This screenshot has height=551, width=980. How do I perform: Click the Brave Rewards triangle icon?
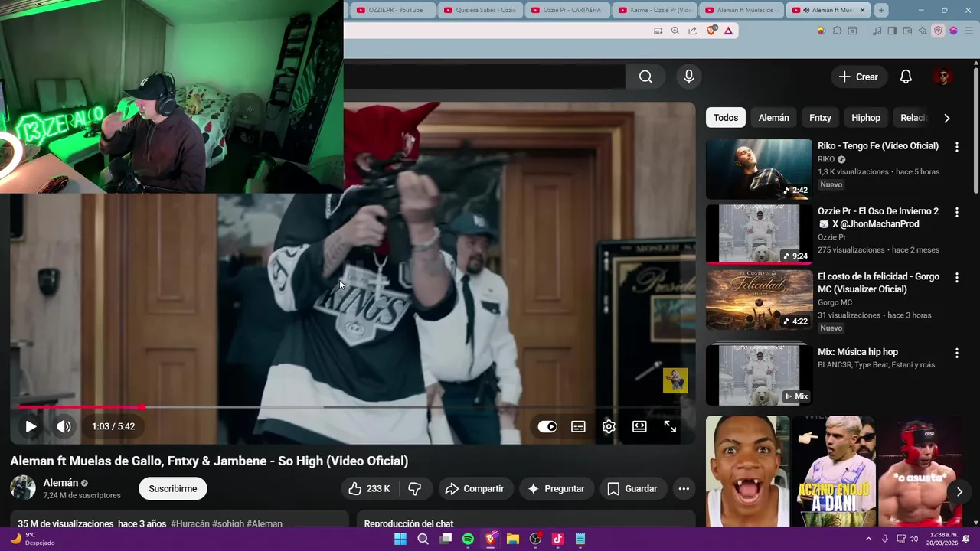click(x=728, y=31)
